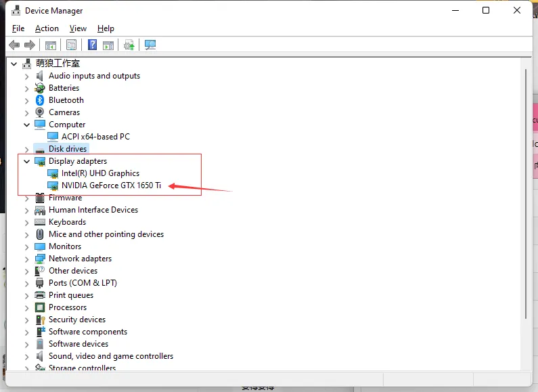Open the Help menu
Screen dimensions: 538x392
click(106, 28)
